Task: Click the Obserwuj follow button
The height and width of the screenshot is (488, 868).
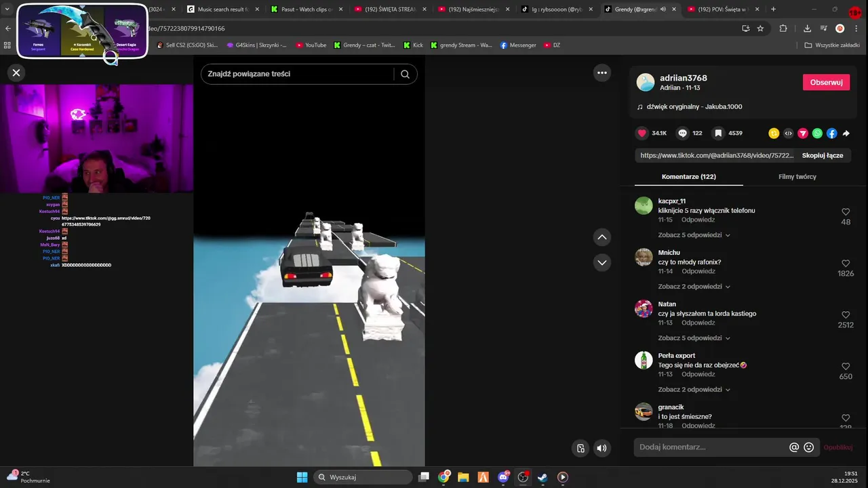Action: 826,82
